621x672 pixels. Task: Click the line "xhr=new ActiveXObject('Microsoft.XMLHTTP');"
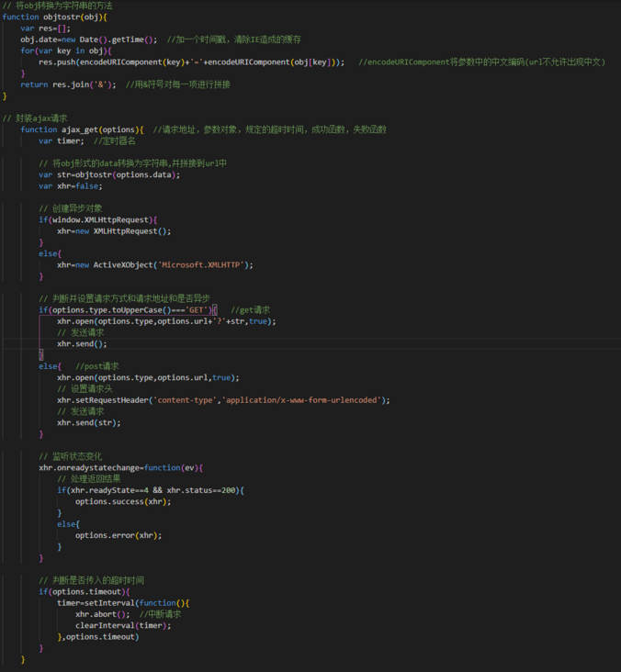(x=155, y=265)
